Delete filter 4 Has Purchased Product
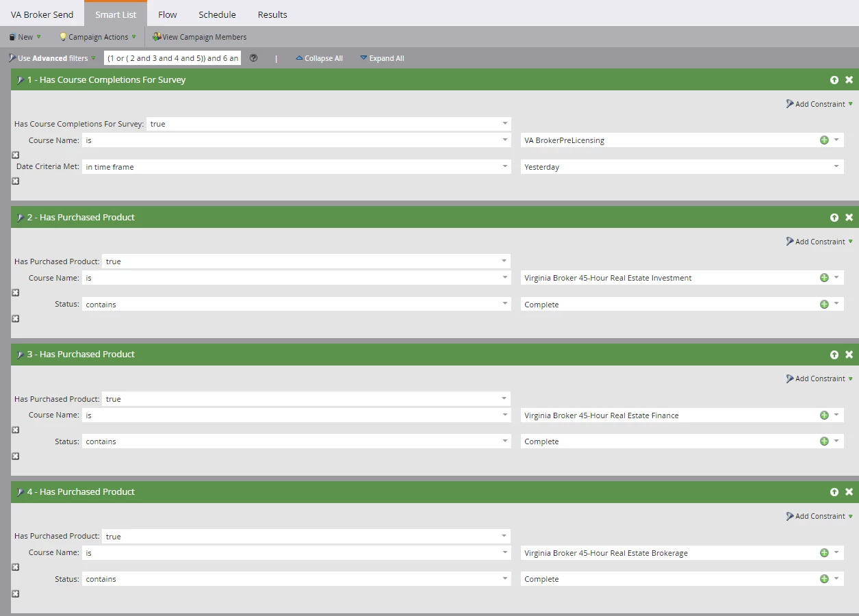 [x=849, y=492]
